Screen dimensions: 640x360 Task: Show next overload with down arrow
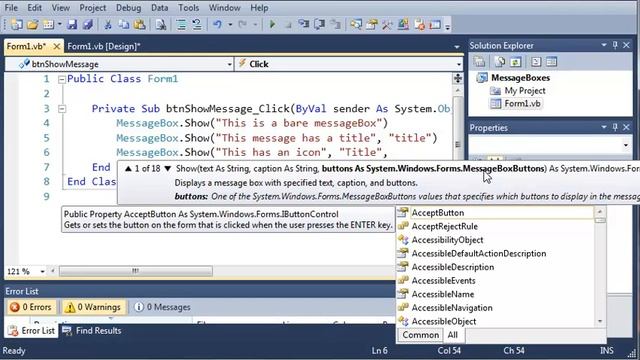(x=167, y=169)
